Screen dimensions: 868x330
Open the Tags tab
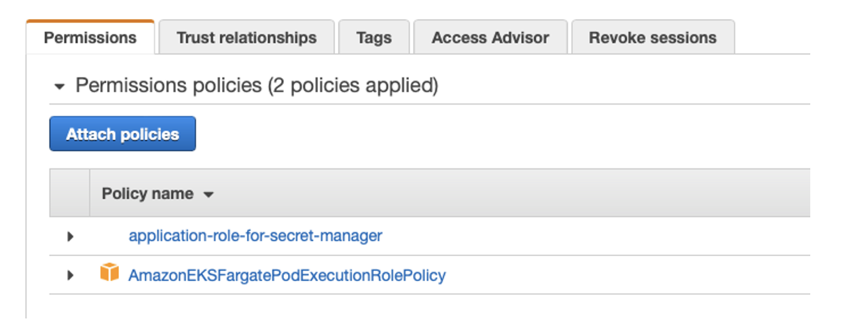click(374, 38)
